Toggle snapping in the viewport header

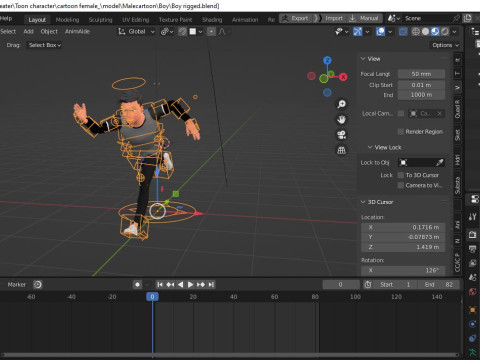point(182,32)
